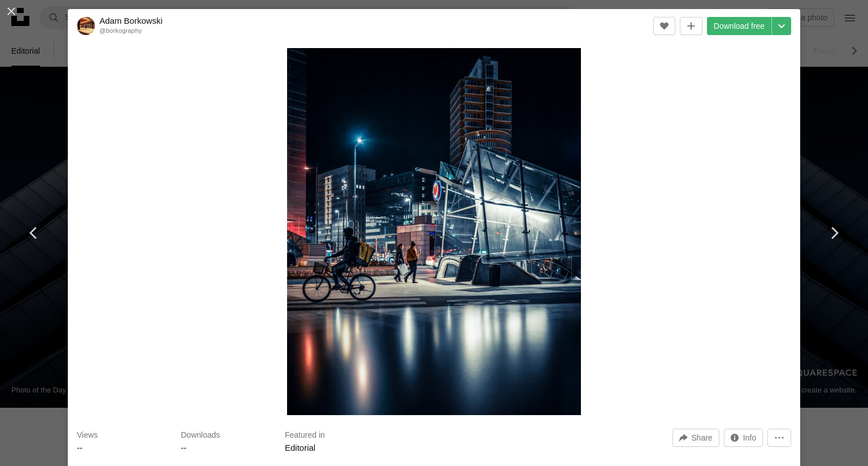Image resolution: width=868 pixels, height=466 pixels.
Task: Go to the previous photo with left chevron
Action: pyautogui.click(x=33, y=233)
